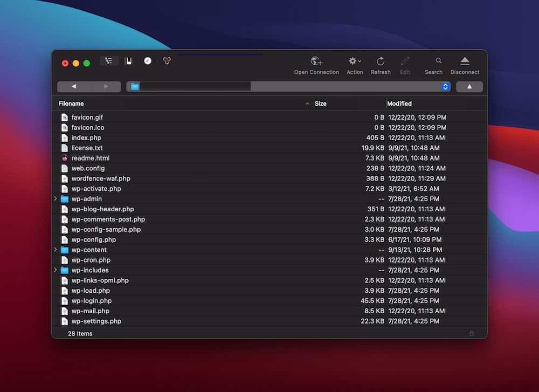The width and height of the screenshot is (539, 392).
Task: Select the wp-mail.php file name
Action: pos(91,311)
